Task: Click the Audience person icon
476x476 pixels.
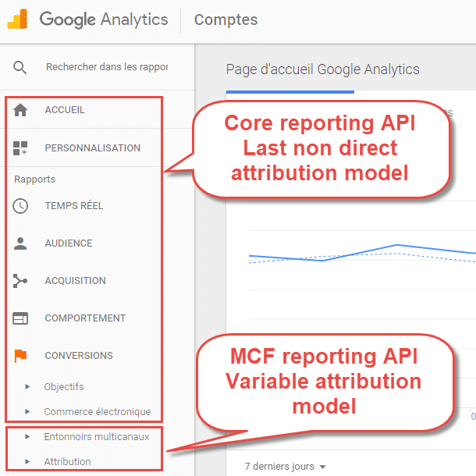Action: coord(20,243)
